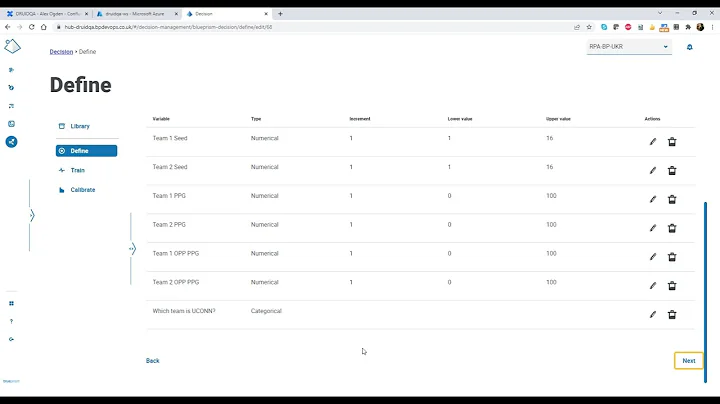720x404 pixels.
Task: Delete the Team 2 Seed variable
Action: (672, 171)
